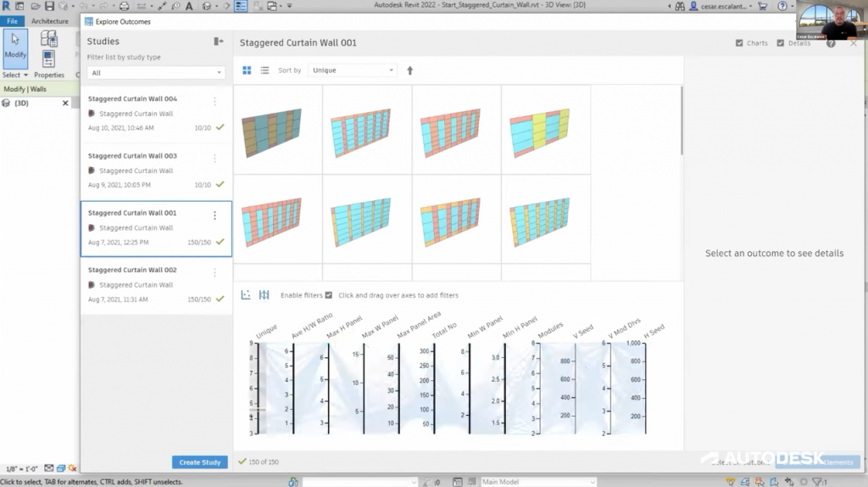Close the (3D) view tab

pyautogui.click(x=65, y=103)
